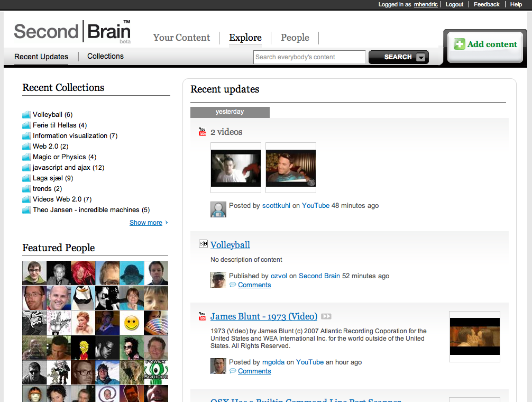Open the James Blunt video thumbnail
The image size is (532, 402).
[475, 336]
